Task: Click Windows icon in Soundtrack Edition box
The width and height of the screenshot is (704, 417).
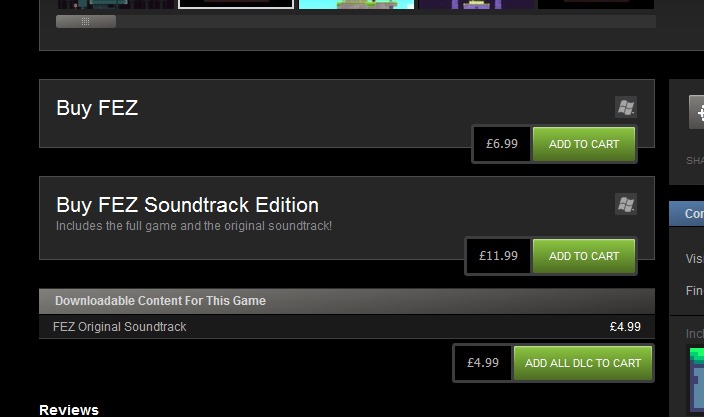Action: click(625, 204)
